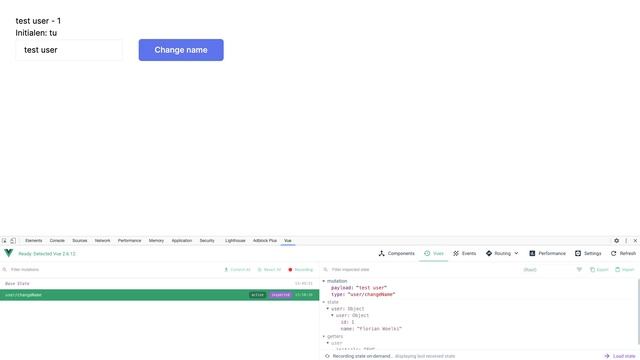Click the Filter mutations magnifier icon
Screen dimensions: 640x360
(4, 270)
